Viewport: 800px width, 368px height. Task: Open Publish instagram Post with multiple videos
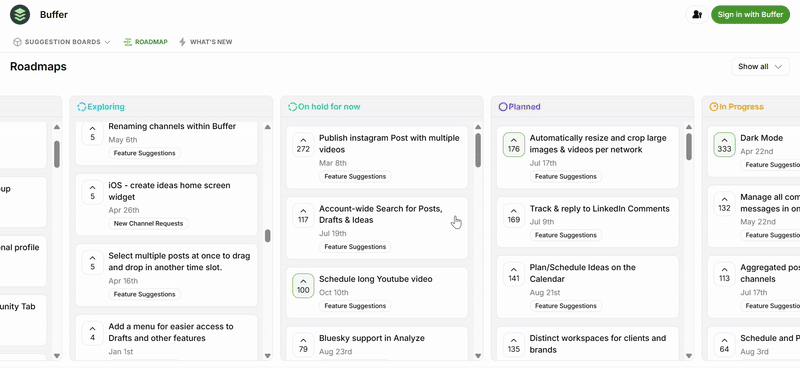pos(389,144)
